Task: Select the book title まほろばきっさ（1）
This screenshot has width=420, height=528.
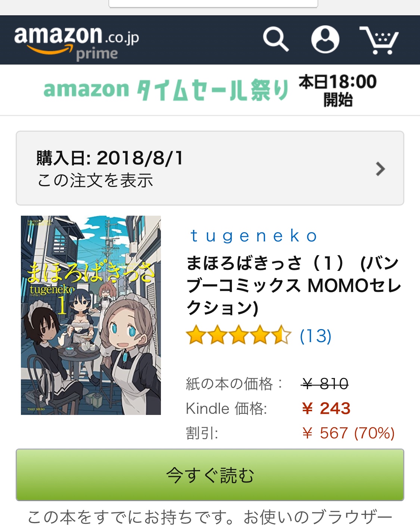Action: (x=293, y=286)
